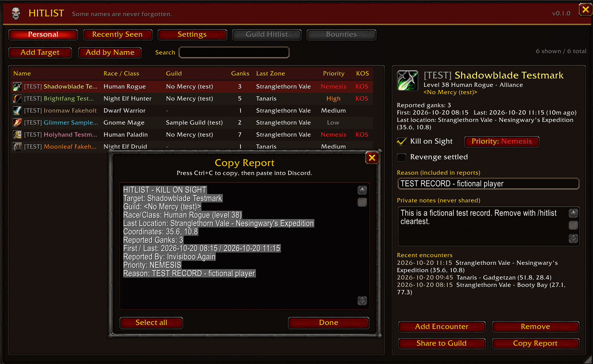The image size is (593, 364).
Task: Click the Reason text field
Action: pyautogui.click(x=488, y=184)
